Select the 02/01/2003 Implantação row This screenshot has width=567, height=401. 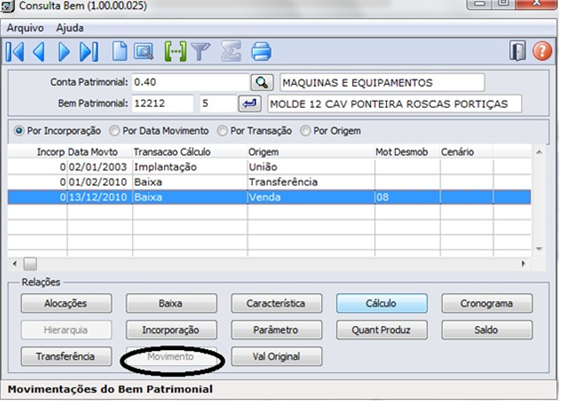[269, 167]
